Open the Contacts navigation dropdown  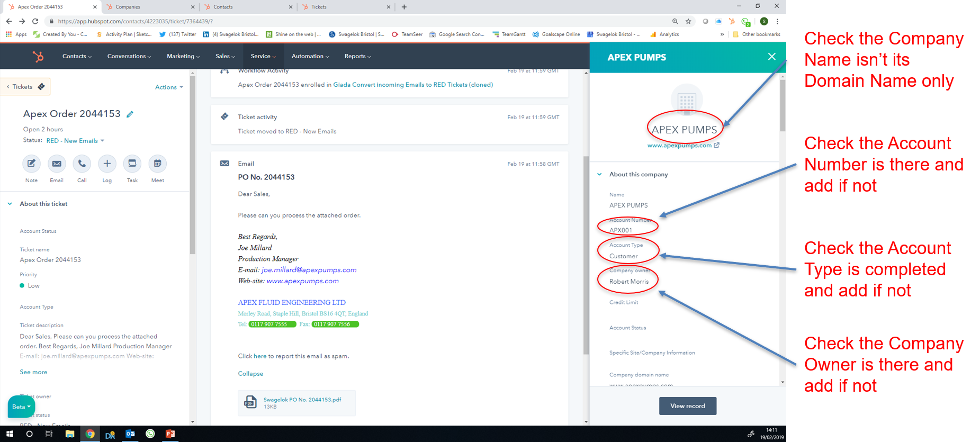click(x=77, y=56)
